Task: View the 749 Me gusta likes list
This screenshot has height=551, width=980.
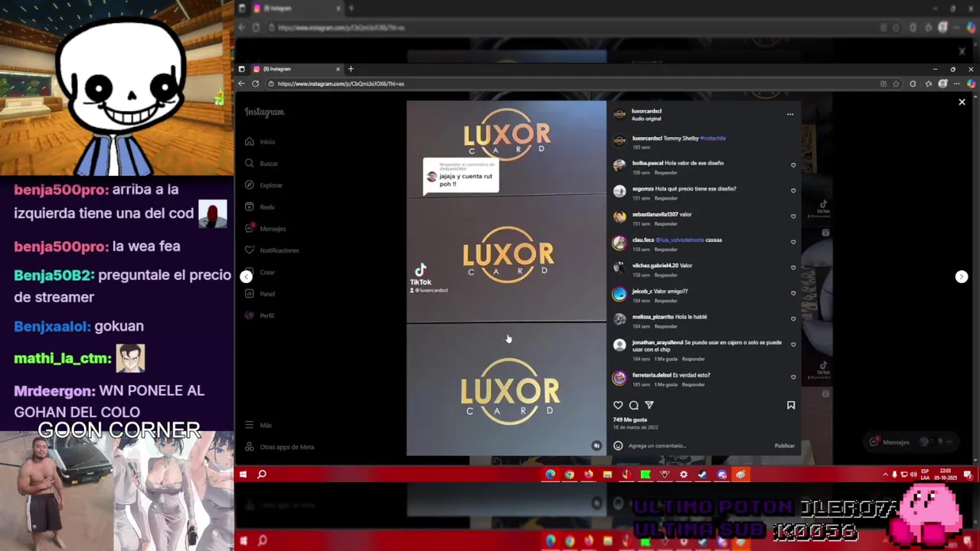Action: click(x=630, y=419)
